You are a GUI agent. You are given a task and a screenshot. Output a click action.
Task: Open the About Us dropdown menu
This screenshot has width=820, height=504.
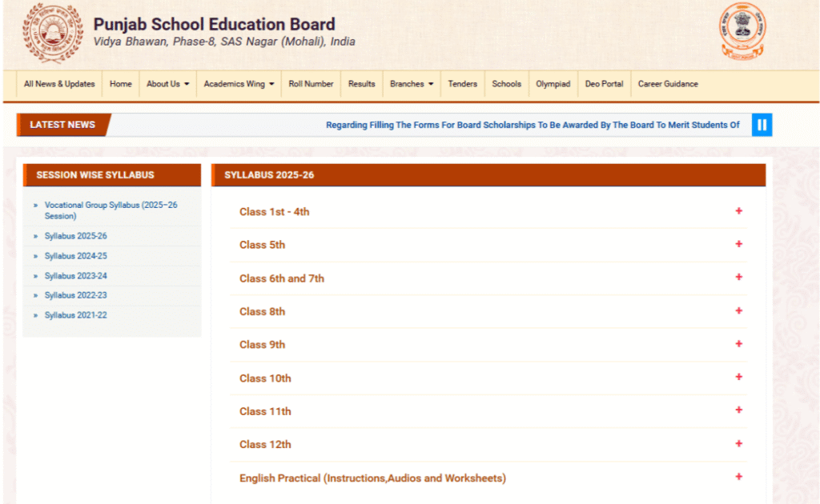coord(167,84)
